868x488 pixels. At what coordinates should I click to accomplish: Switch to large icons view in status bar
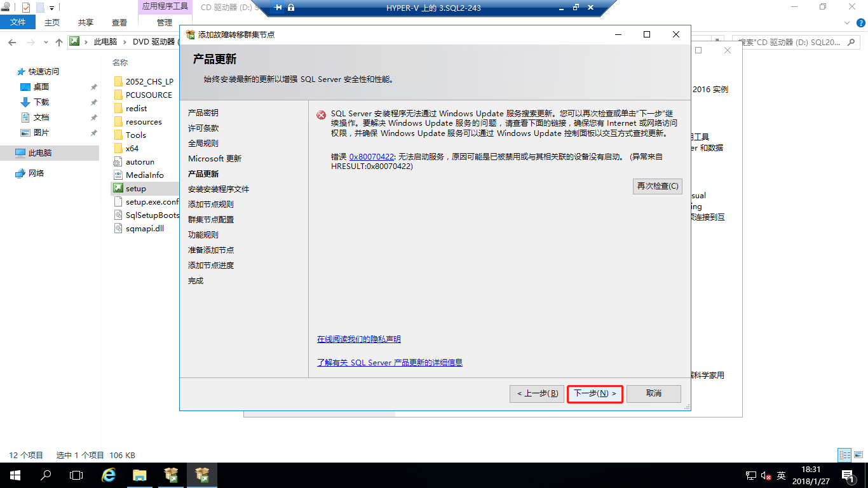[858, 455]
